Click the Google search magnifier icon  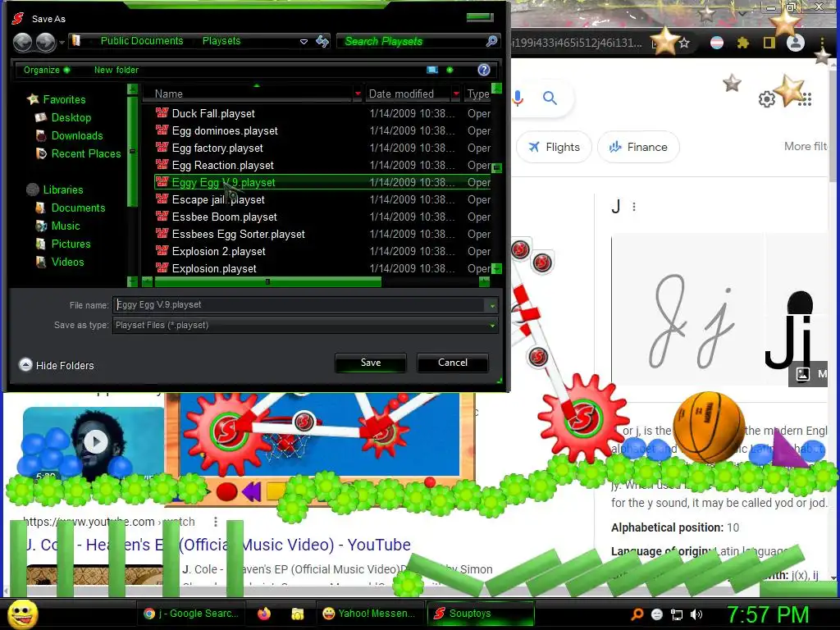point(550,98)
